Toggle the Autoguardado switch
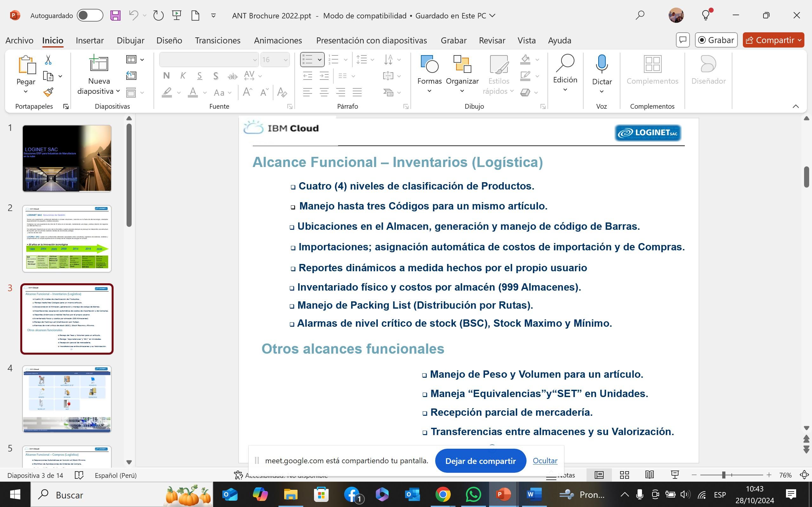The height and width of the screenshot is (507, 812). pos(89,16)
